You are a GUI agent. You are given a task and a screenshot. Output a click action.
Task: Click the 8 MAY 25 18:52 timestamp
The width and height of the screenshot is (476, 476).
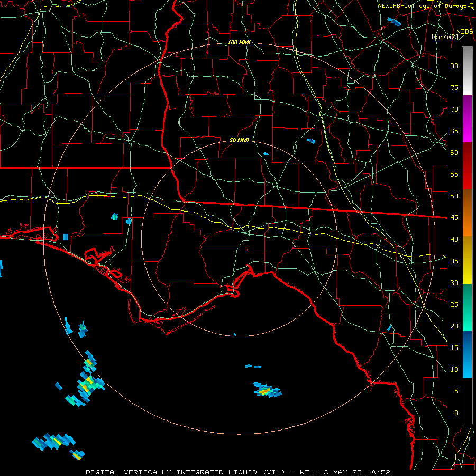pyautogui.click(x=358, y=472)
